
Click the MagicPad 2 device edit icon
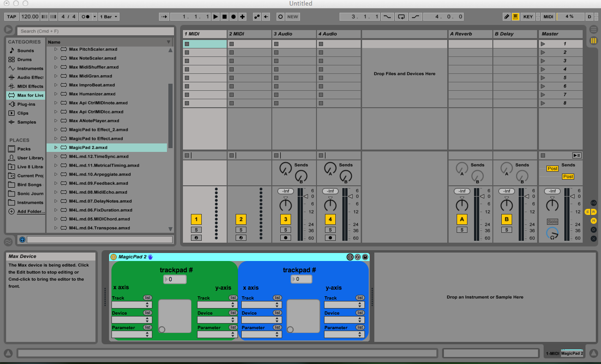point(350,257)
